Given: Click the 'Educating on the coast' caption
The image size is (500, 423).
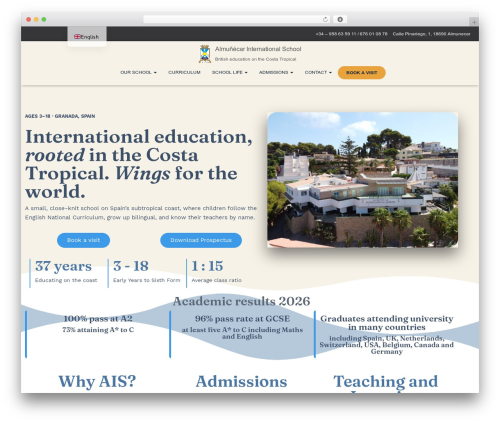Looking at the screenshot, I should (66, 280).
